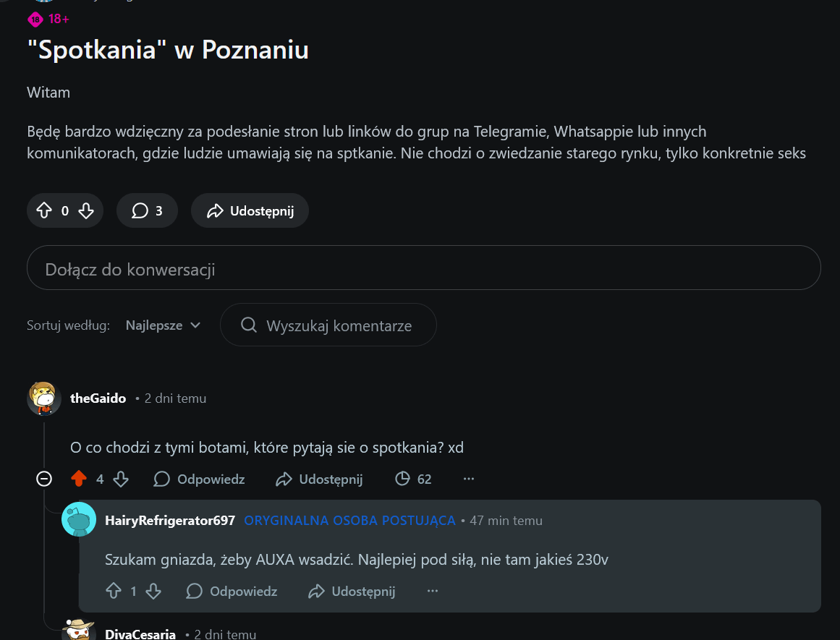840x640 pixels.
Task: Click 'Odpowiedz' under theGaido's comment
Action: tap(210, 479)
